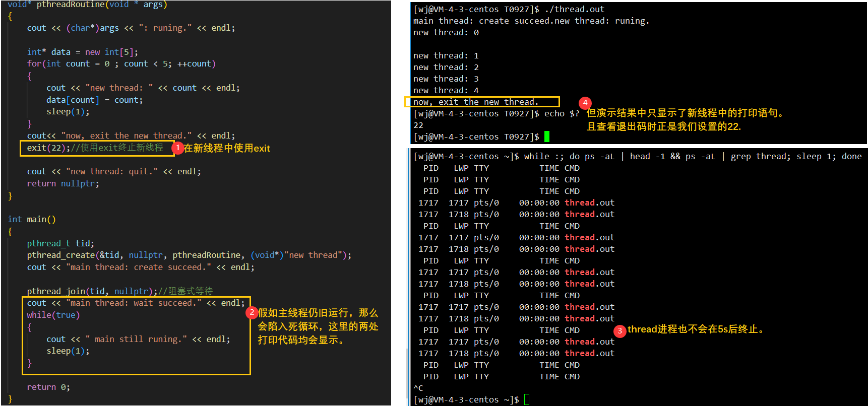868x406 pixels.
Task: Click the 'int main()' declaration
Action: point(32,219)
